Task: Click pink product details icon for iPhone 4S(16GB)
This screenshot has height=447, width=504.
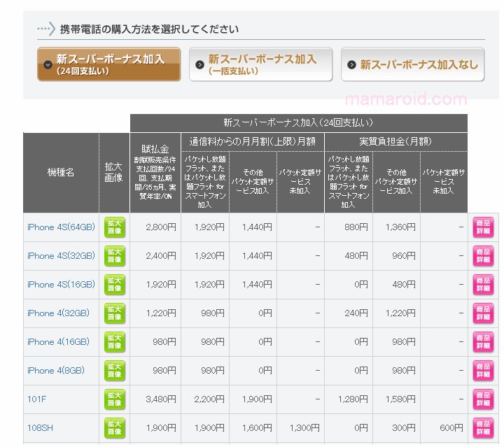Action: click(483, 285)
